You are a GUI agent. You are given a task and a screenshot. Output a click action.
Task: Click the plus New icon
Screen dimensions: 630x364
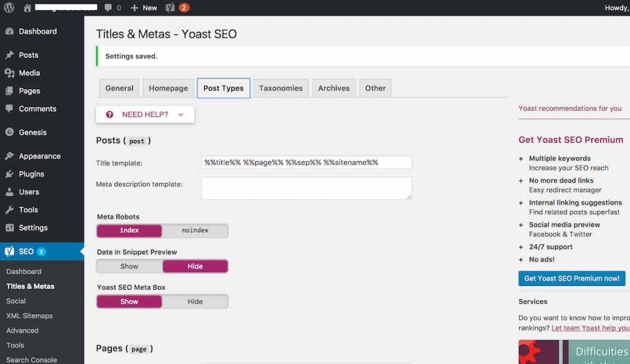[x=135, y=7]
